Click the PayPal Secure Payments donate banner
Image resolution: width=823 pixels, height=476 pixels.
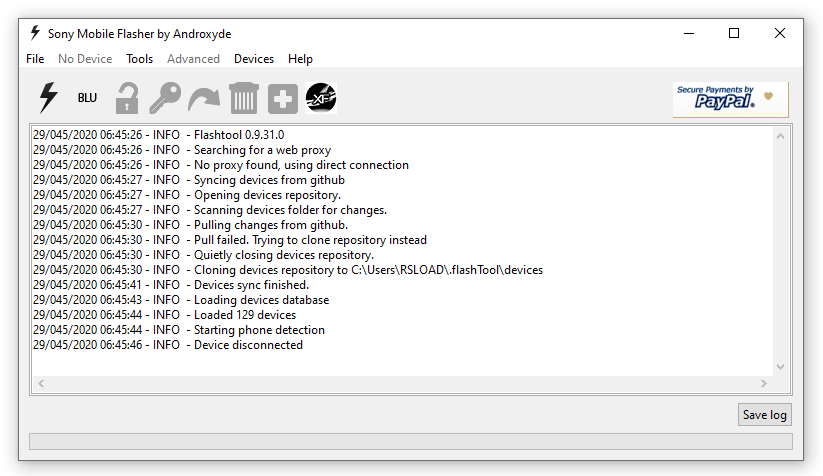point(730,99)
